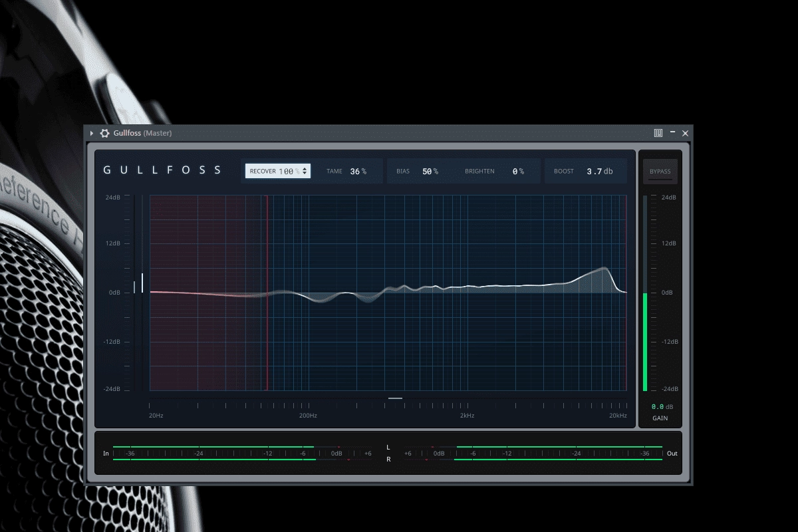Open the plugin options arrow menu
The image size is (798, 532).
(x=92, y=133)
